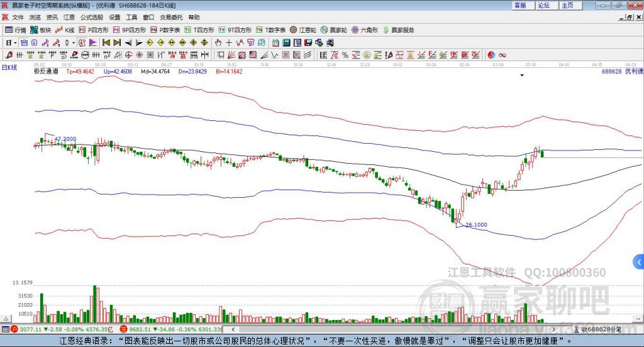Expand side panel with blue chevron button
This screenshot has height=347, width=644.
coord(639,262)
